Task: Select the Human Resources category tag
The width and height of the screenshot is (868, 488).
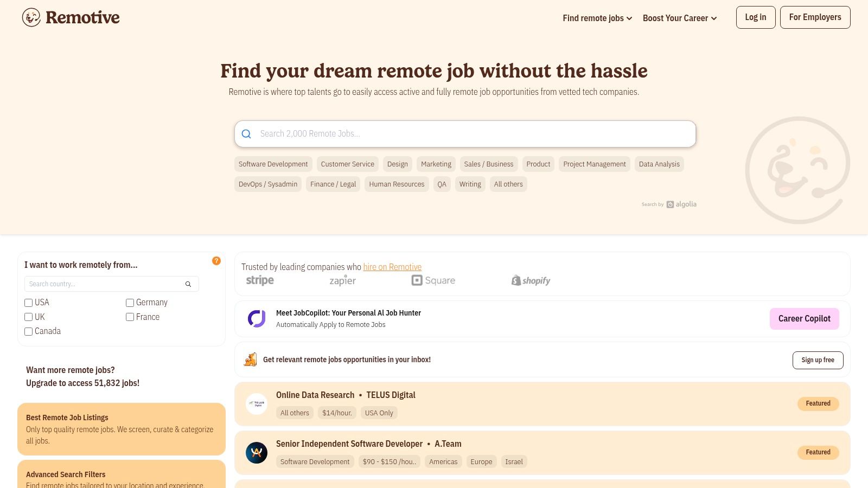Action: tap(397, 184)
